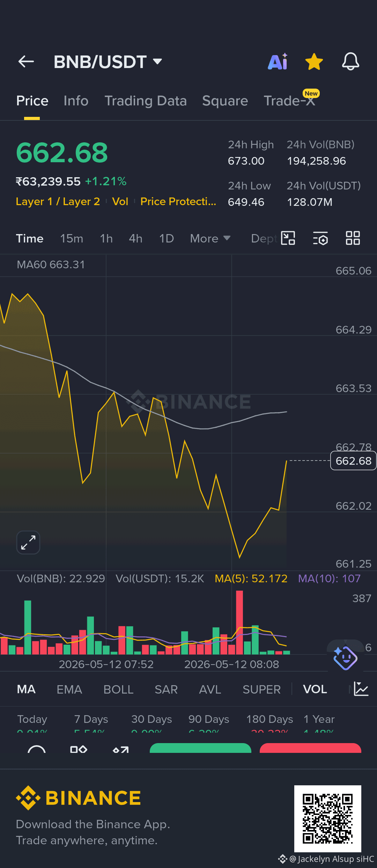
Task: Tap the floating AI bot face icon
Action: 345,658
